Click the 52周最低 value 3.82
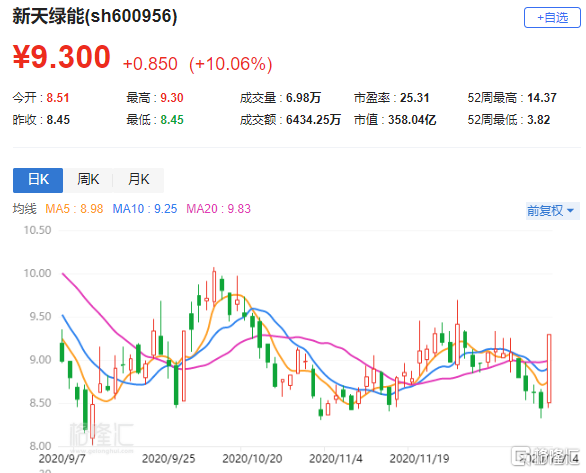 pyautogui.click(x=539, y=120)
